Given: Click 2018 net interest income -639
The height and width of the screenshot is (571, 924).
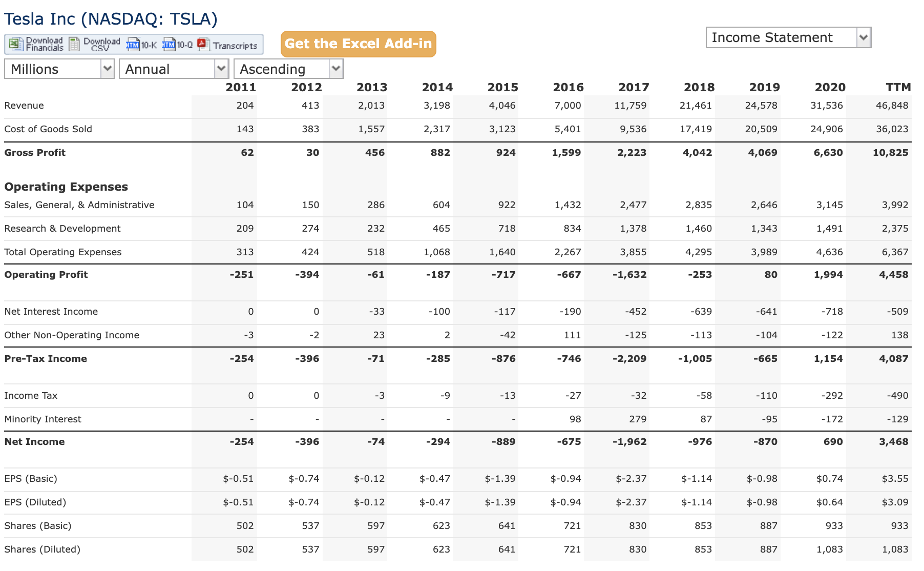Looking at the screenshot, I should coord(700,312).
